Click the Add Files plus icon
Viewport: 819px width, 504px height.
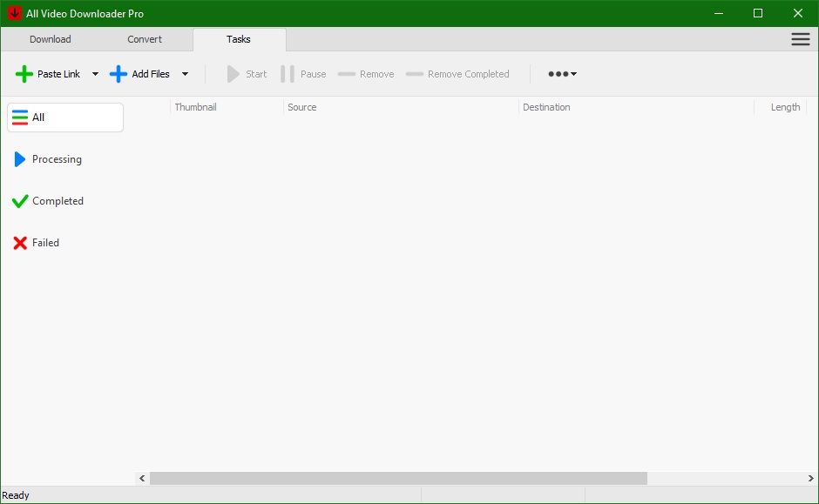point(118,74)
